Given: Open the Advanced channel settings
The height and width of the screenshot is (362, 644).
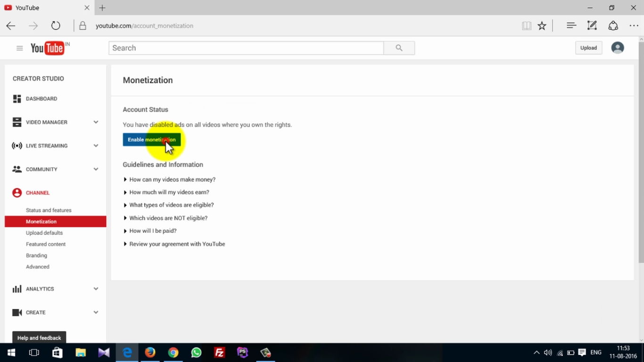Looking at the screenshot, I should pyautogui.click(x=38, y=267).
